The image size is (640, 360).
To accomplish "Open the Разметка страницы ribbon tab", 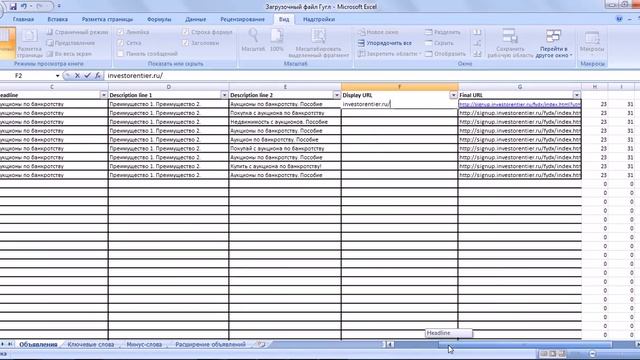I will tap(107, 19).
